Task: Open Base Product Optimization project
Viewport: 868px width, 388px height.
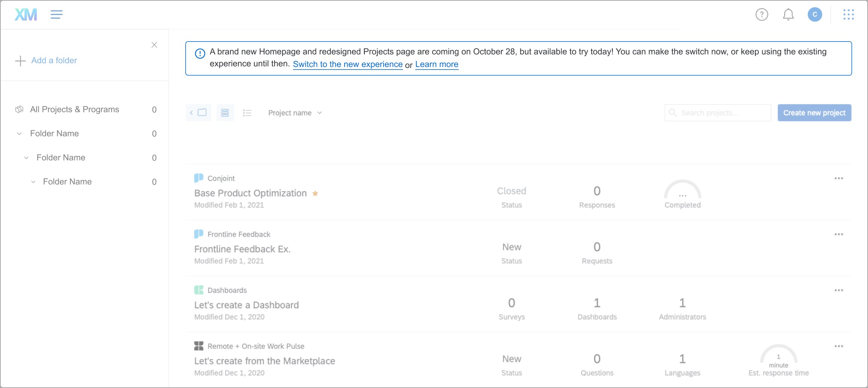Action: 250,193
